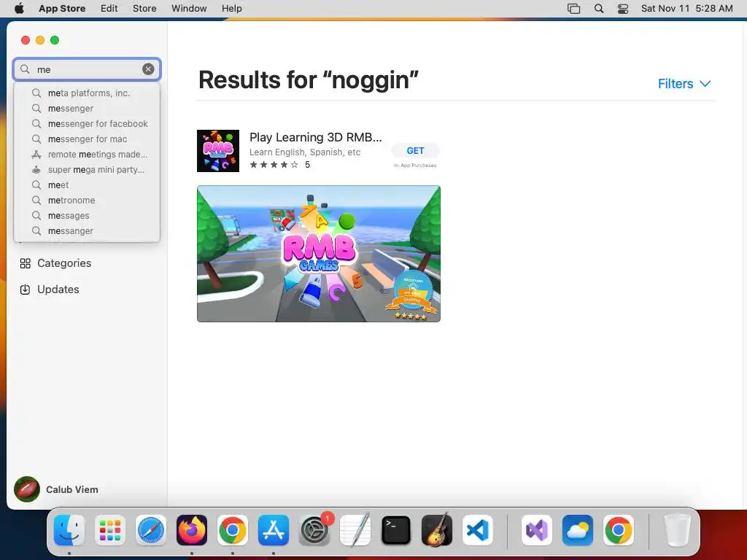Image resolution: width=747 pixels, height=560 pixels.
Task: Open Categories in the sidebar
Action: [55, 263]
